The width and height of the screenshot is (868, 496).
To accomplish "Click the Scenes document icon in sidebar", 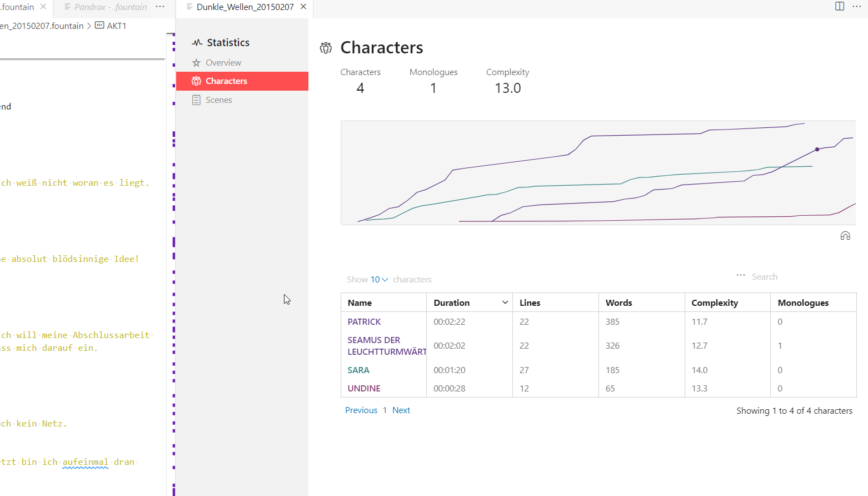I will (x=196, y=100).
